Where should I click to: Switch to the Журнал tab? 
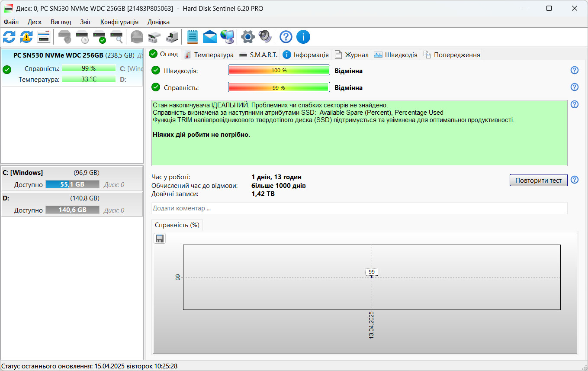pyautogui.click(x=352, y=55)
